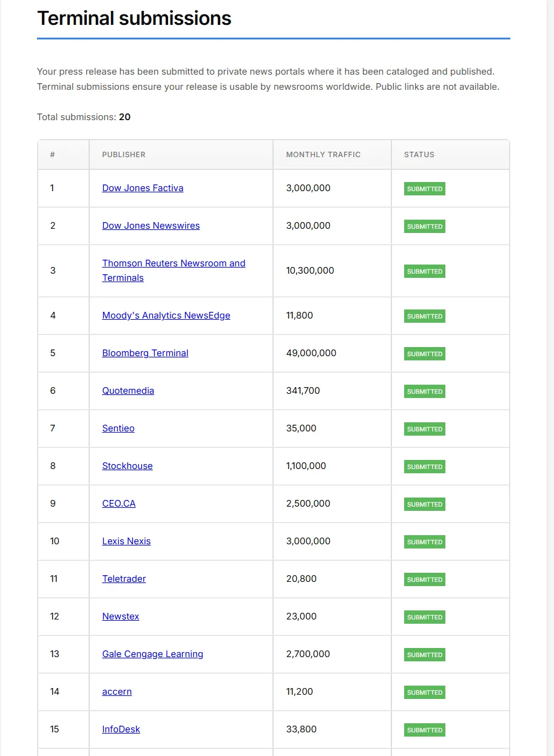Image resolution: width=554 pixels, height=756 pixels.
Task: Click the Monthly Traffic column header
Action: [323, 155]
